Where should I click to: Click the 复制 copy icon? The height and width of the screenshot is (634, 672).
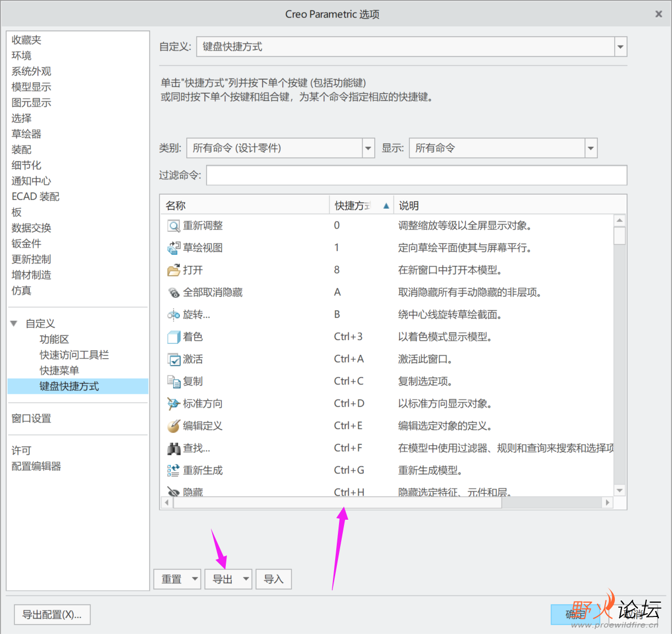click(x=174, y=382)
